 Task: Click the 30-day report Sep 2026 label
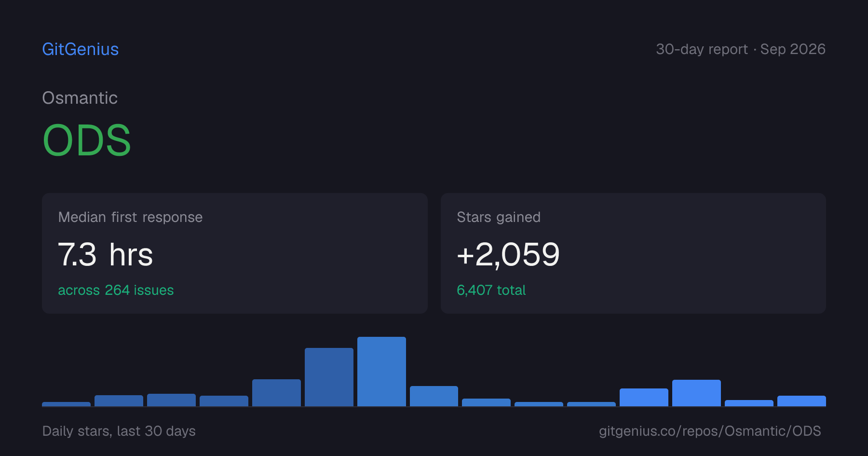[741, 49]
